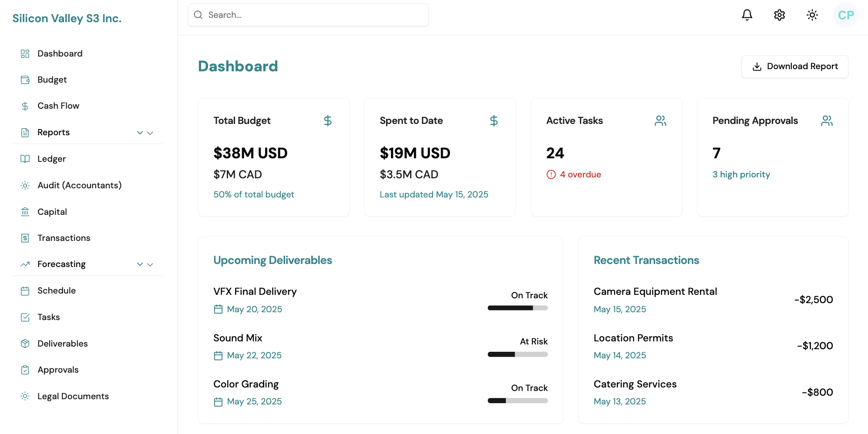
Task: Open the notifications bell icon
Action: point(747,15)
